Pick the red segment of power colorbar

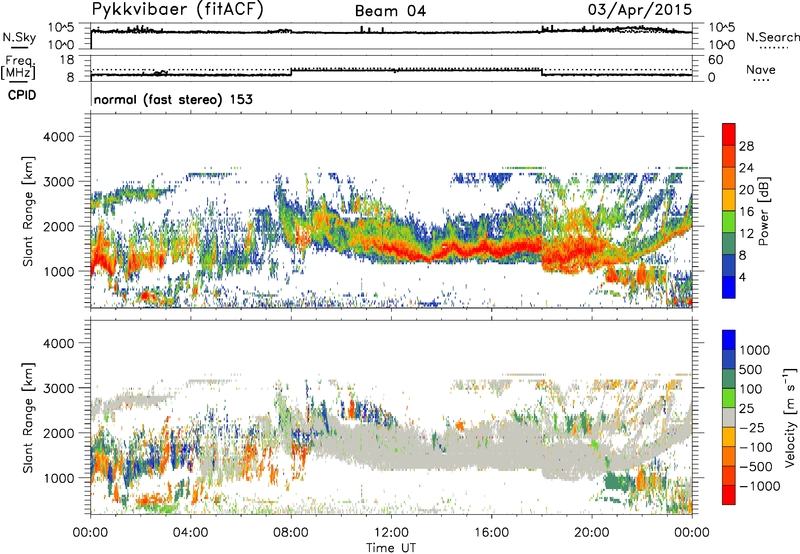point(729,134)
